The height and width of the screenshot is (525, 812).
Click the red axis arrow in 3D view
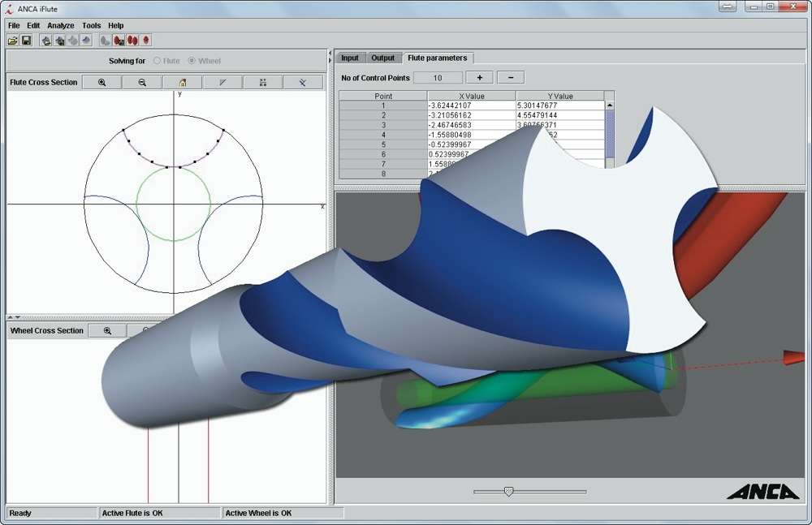(793, 357)
